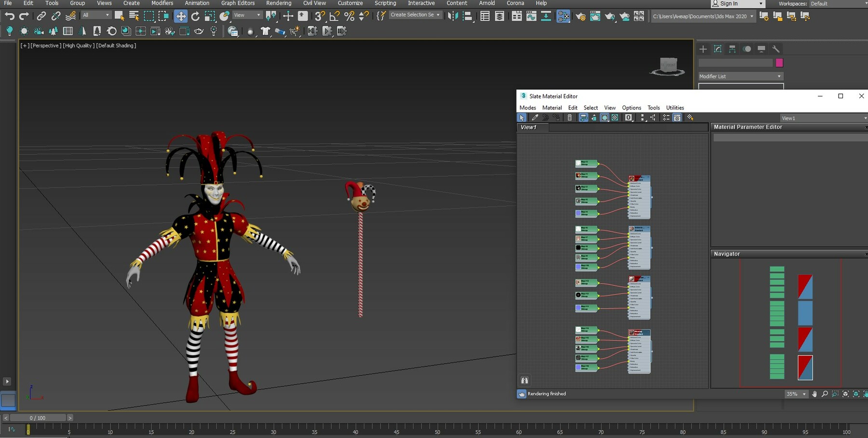Viewport: 868px width, 438px height.
Task: Click the Rotate tool in main toolbar
Action: (195, 16)
